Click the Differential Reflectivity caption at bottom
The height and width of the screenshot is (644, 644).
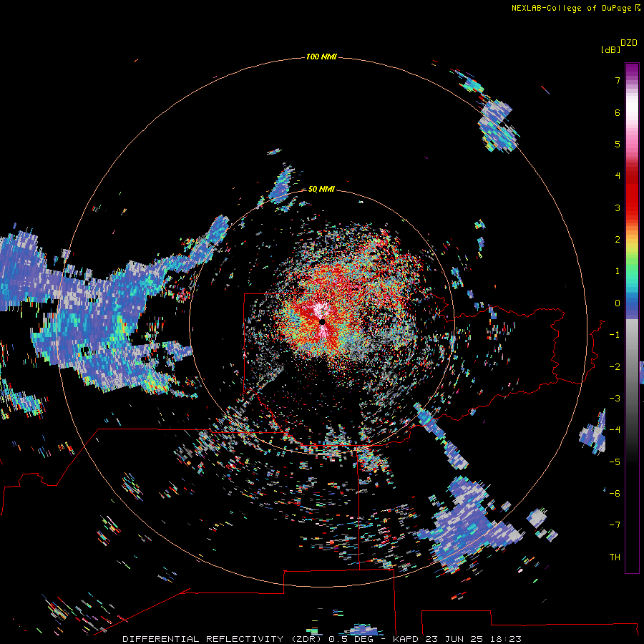point(322,639)
